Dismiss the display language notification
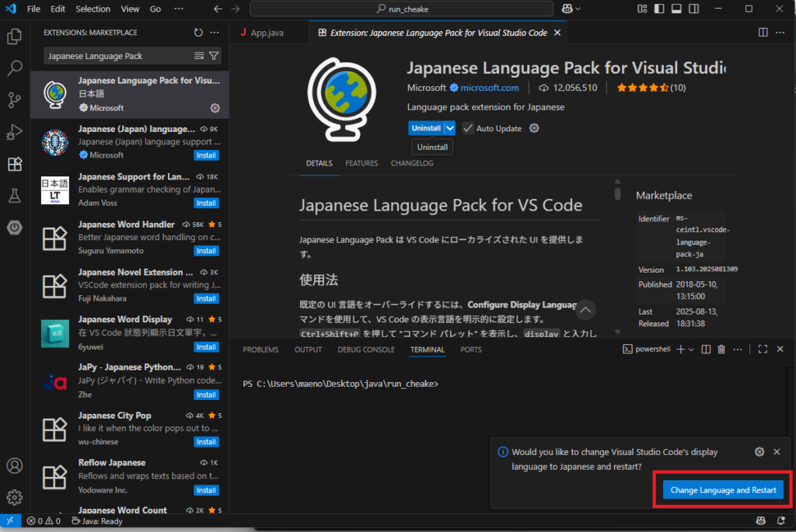The height and width of the screenshot is (532, 796). pos(777,452)
